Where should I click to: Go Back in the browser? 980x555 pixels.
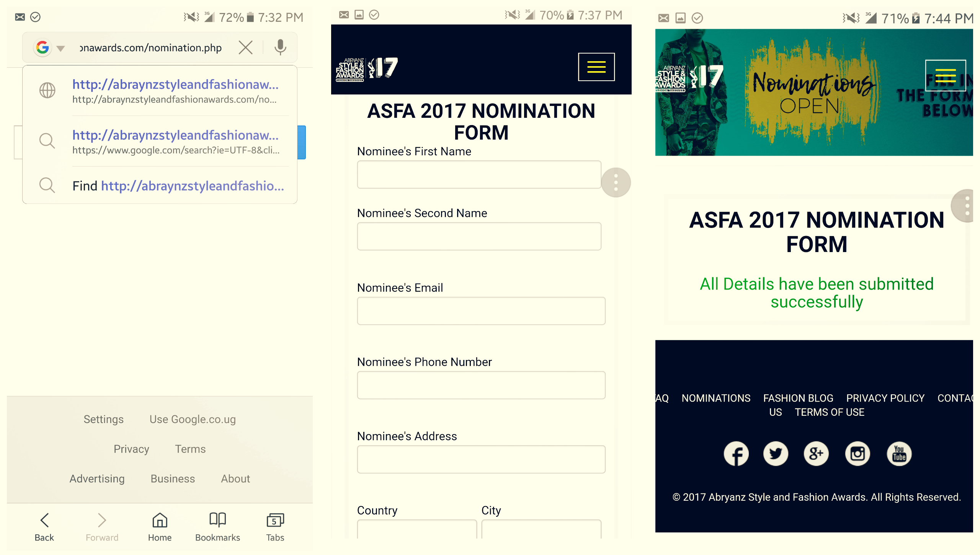44,527
